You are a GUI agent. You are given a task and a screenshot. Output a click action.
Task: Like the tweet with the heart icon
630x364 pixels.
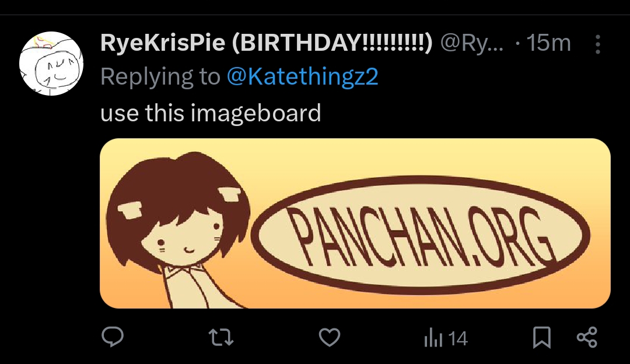click(330, 337)
